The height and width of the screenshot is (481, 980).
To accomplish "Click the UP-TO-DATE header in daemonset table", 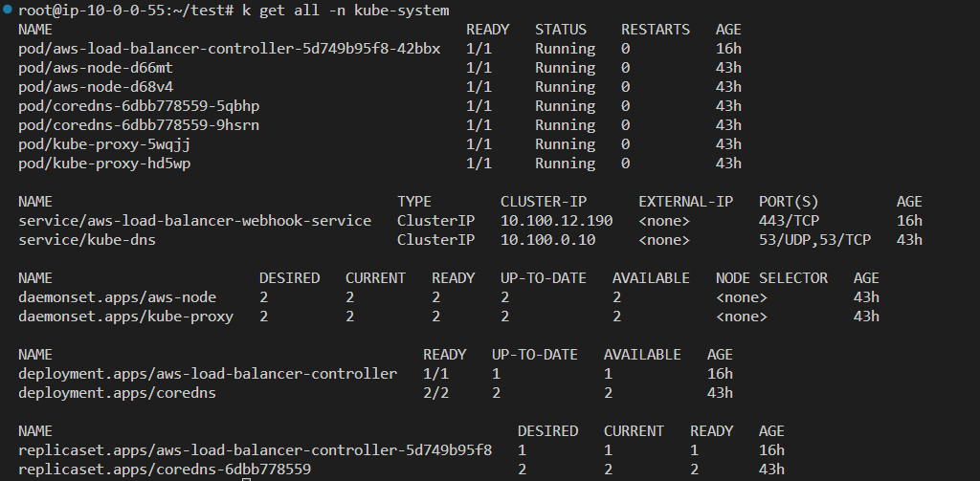I will (544, 278).
